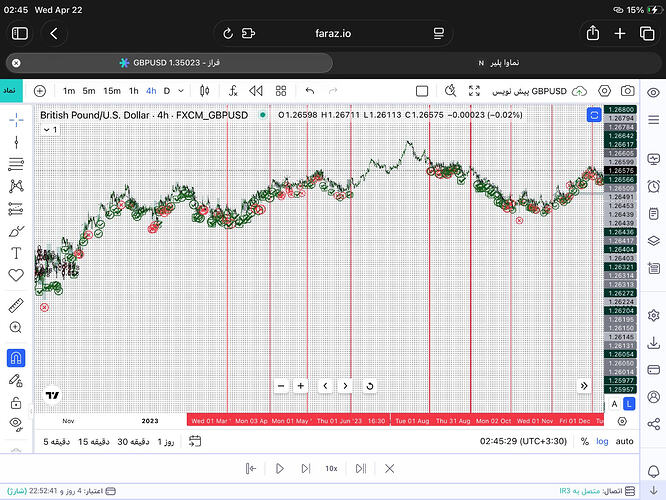Open indicator templates grid icon
Image resolution: width=666 pixels, height=500 pixels.
(x=281, y=91)
